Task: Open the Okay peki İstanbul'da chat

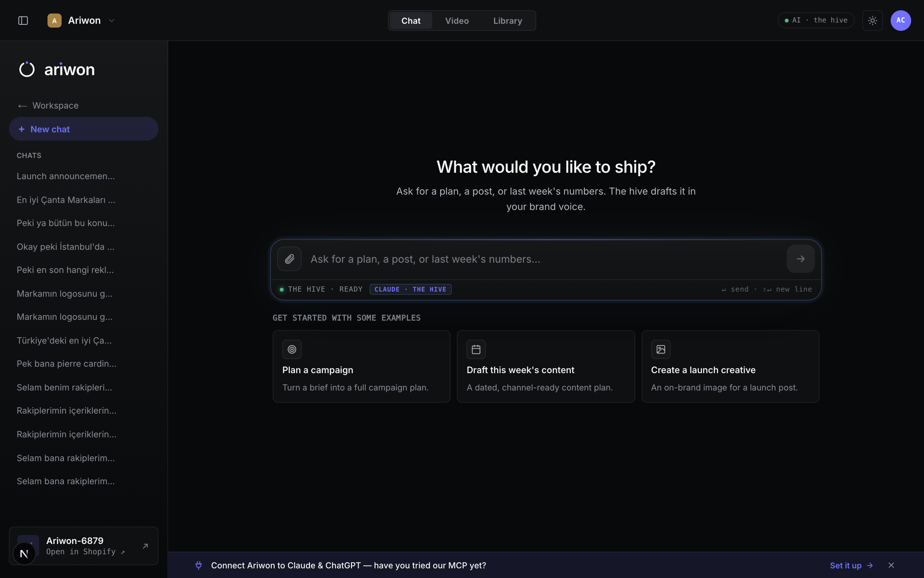Action: [66, 247]
